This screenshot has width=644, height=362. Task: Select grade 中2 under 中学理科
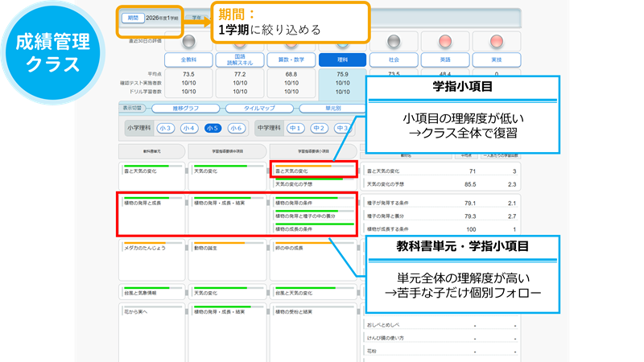coord(319,128)
